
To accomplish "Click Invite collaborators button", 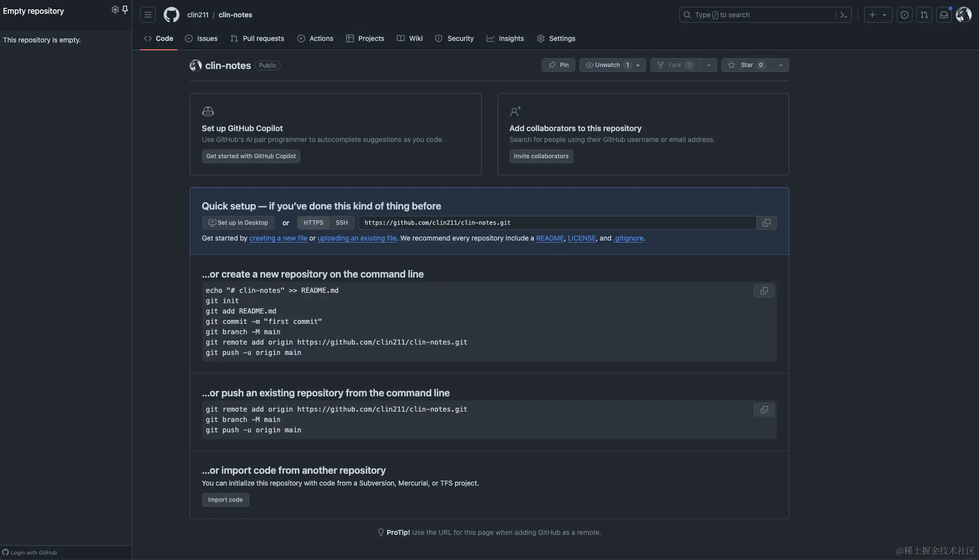I will pyautogui.click(x=541, y=156).
